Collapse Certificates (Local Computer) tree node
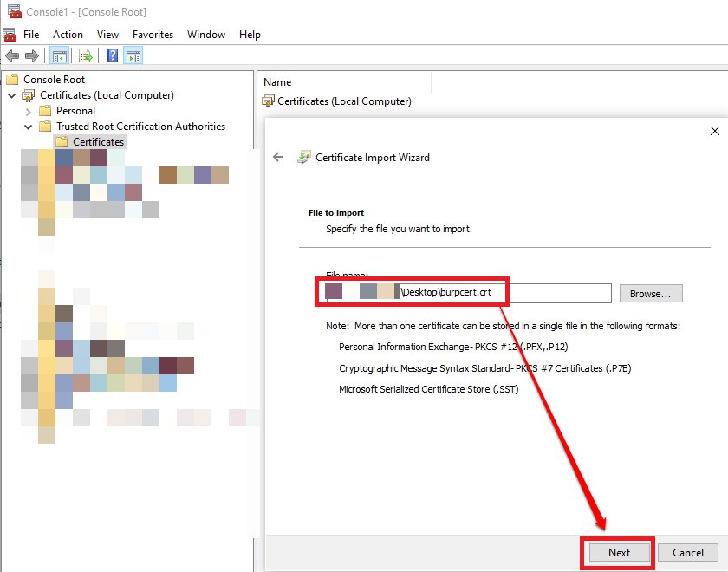728x572 pixels. tap(12, 95)
